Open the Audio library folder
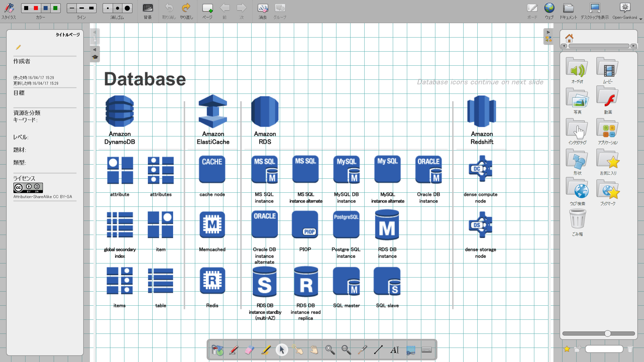The image size is (644, 362). click(x=577, y=70)
